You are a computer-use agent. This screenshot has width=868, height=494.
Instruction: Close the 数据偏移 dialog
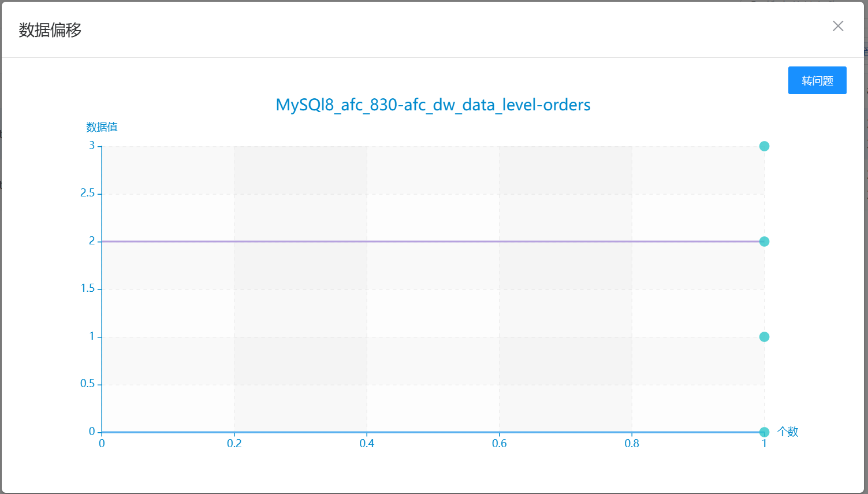coord(838,26)
